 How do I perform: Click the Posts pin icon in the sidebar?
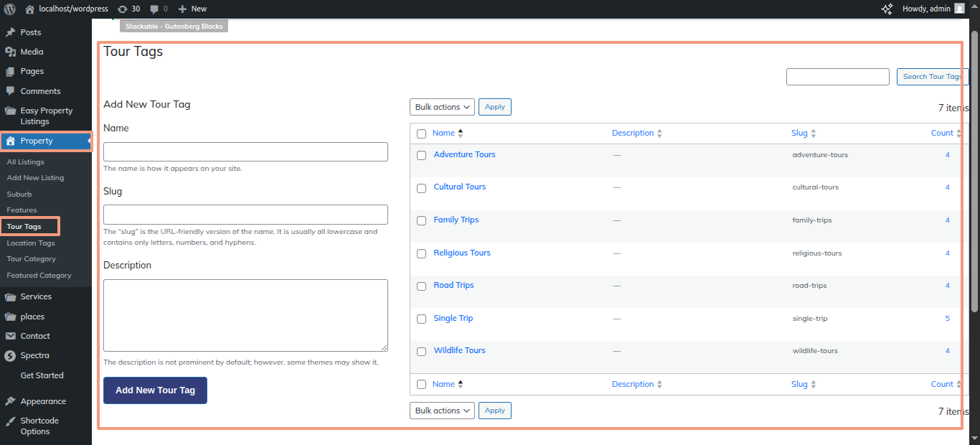pyautogui.click(x=10, y=32)
